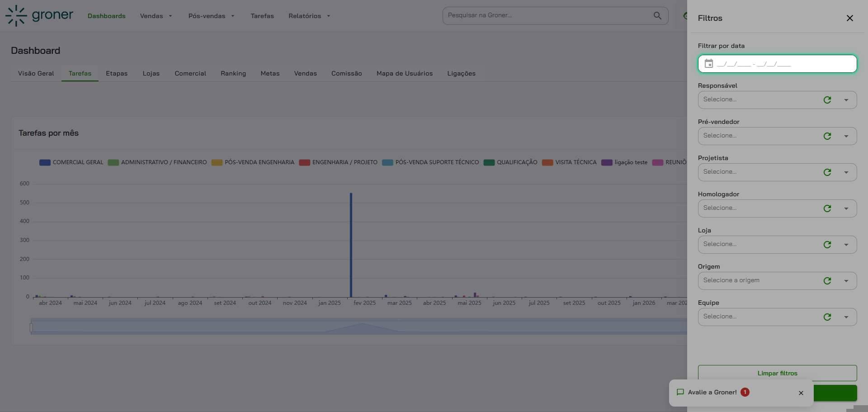This screenshot has height=412, width=868.
Task: Refresh the Equipe options
Action: (x=827, y=317)
